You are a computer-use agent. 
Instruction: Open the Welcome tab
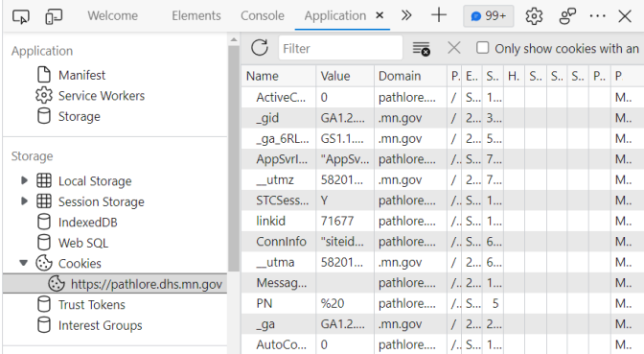tap(112, 15)
